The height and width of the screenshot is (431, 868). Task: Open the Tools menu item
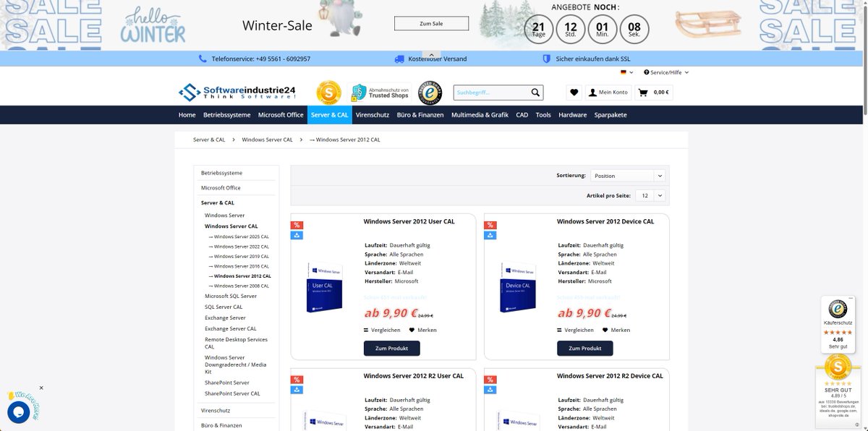(543, 115)
